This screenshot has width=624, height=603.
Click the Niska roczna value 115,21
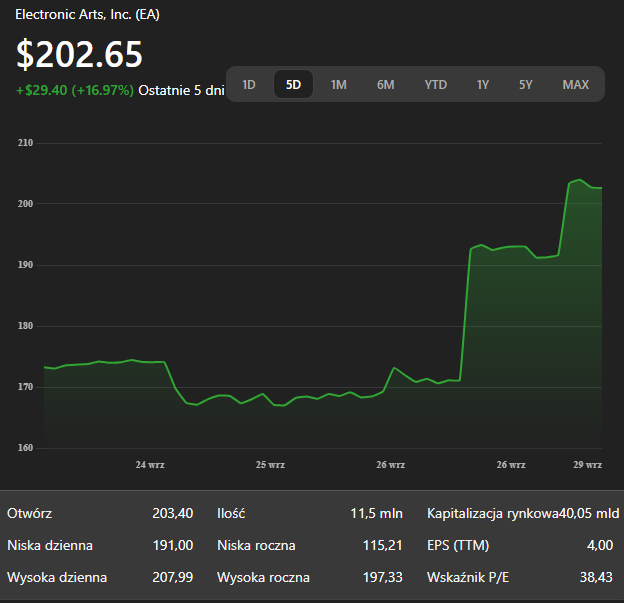[x=382, y=545]
